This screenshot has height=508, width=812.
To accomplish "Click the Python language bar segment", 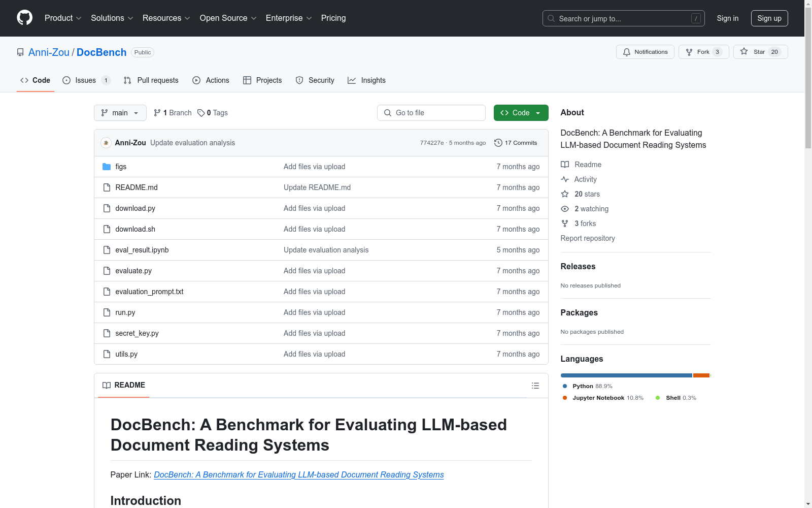I will (626, 375).
